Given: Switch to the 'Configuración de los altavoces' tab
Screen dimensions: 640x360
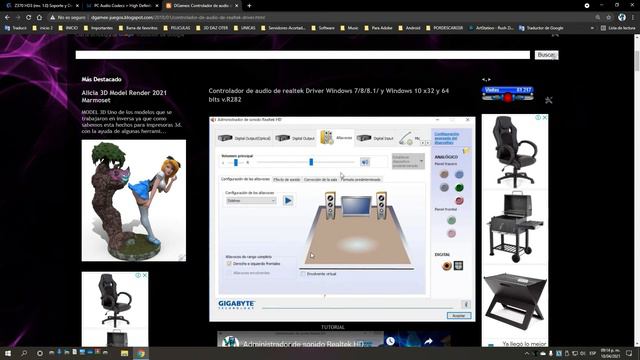Looking at the screenshot, I should [245, 179].
